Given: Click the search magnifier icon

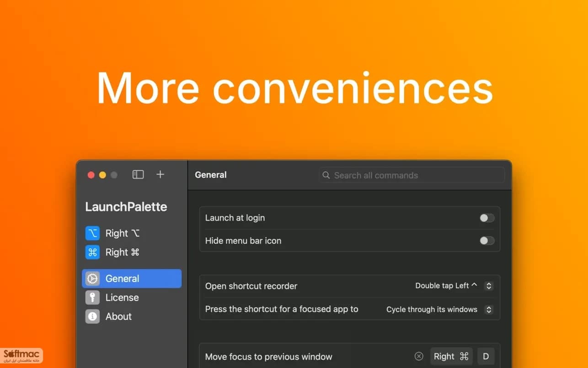Looking at the screenshot, I should point(326,175).
